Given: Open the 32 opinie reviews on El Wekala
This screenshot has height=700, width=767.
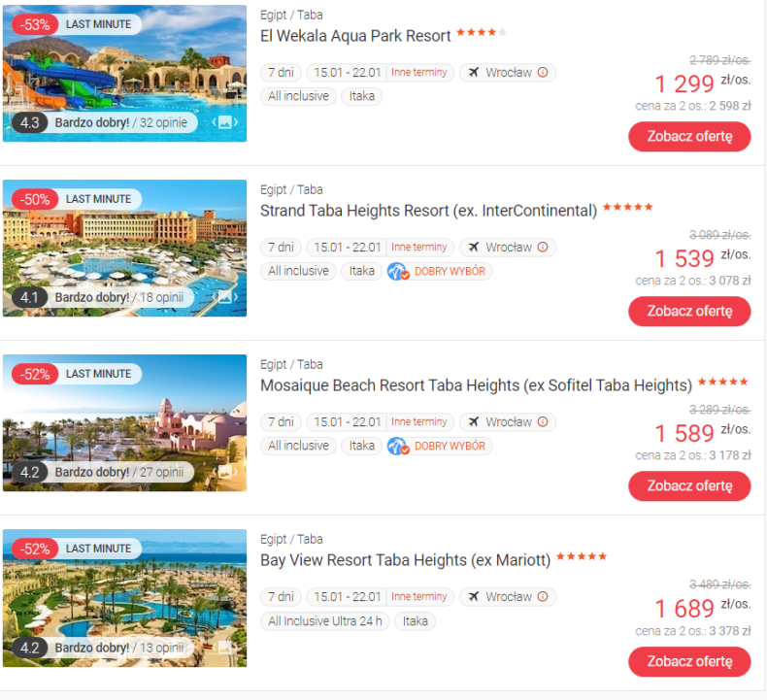Looking at the screenshot, I should click(163, 122).
